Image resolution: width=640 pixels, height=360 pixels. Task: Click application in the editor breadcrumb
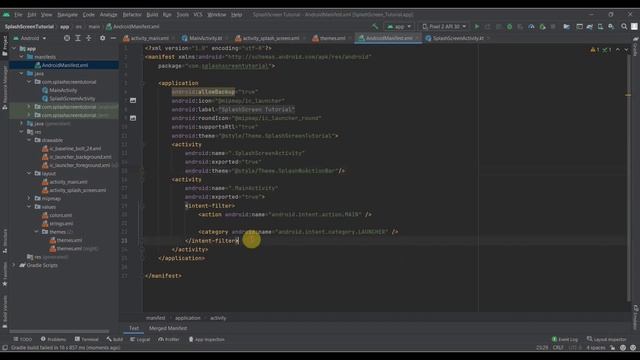coord(188,318)
